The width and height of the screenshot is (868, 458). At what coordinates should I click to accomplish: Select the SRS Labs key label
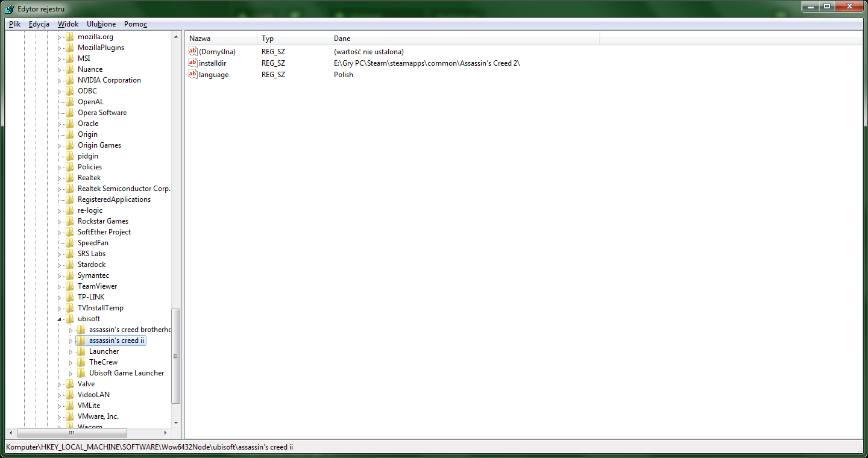[92, 254]
